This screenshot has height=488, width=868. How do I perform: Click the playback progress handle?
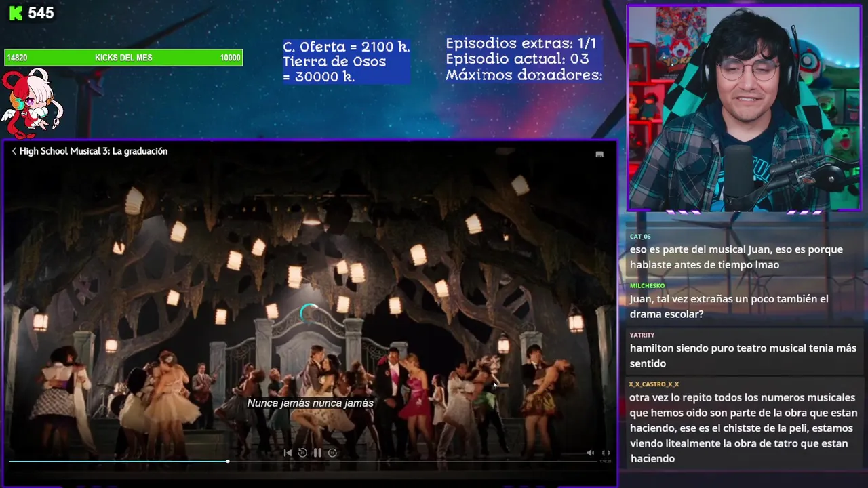coord(228,461)
